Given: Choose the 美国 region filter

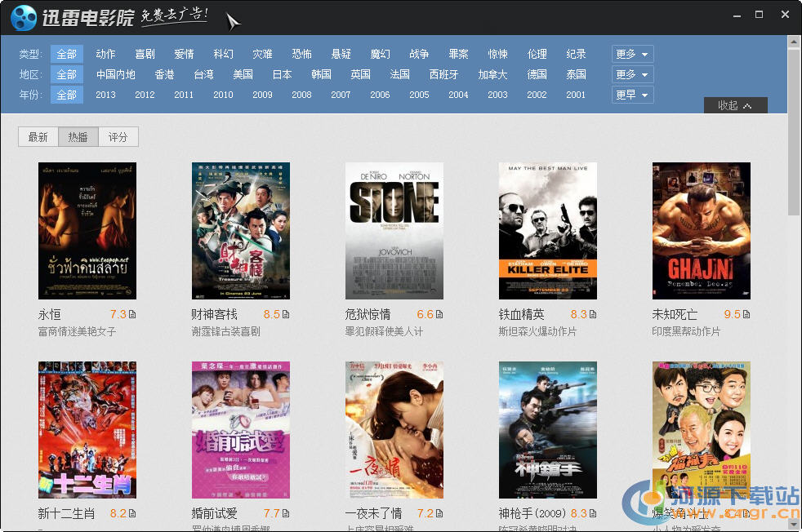Looking at the screenshot, I should pyautogui.click(x=243, y=74).
